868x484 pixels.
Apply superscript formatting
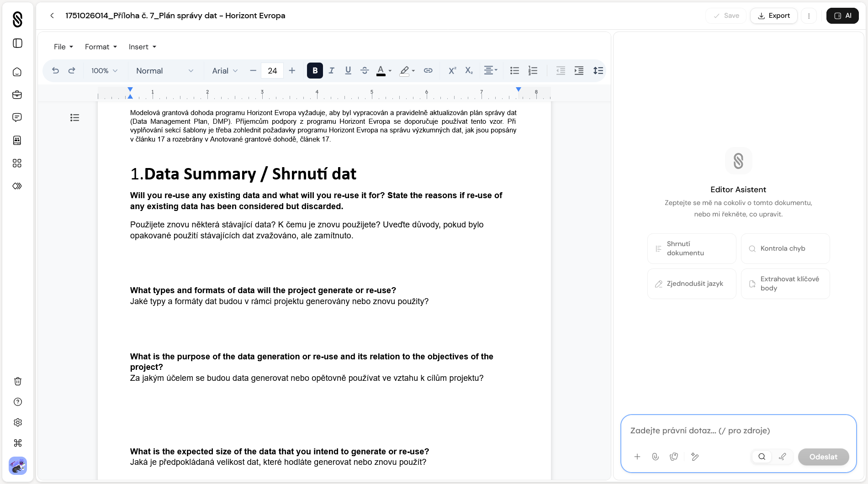(452, 70)
